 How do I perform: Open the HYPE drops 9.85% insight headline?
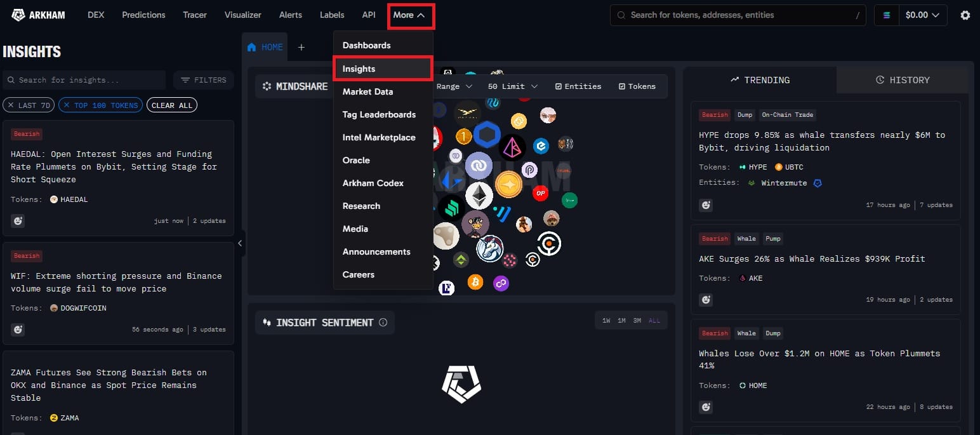pyautogui.click(x=822, y=141)
